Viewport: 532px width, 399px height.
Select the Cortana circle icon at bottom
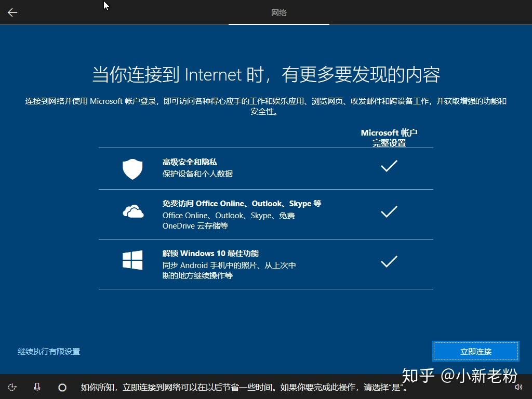[62, 387]
